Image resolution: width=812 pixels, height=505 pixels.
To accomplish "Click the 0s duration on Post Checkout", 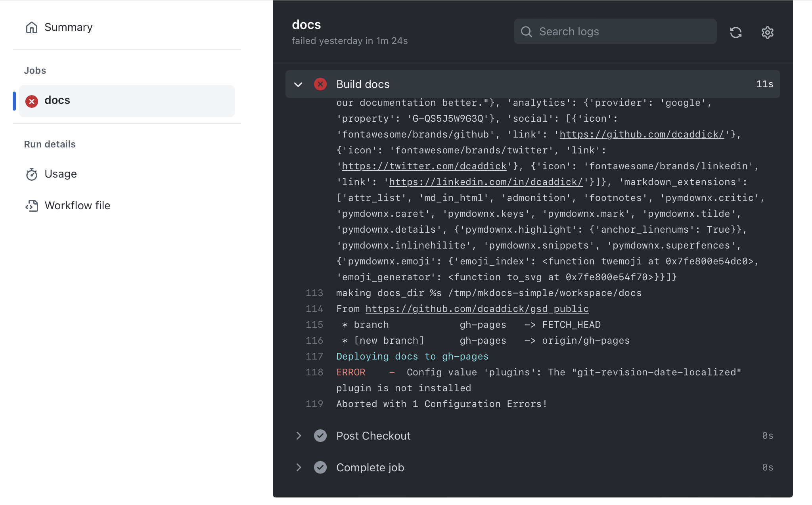I will [768, 436].
